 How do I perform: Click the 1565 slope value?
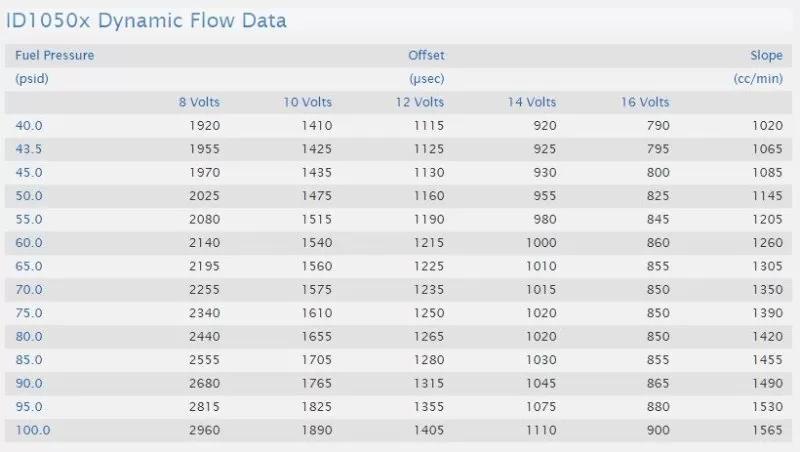(x=767, y=430)
